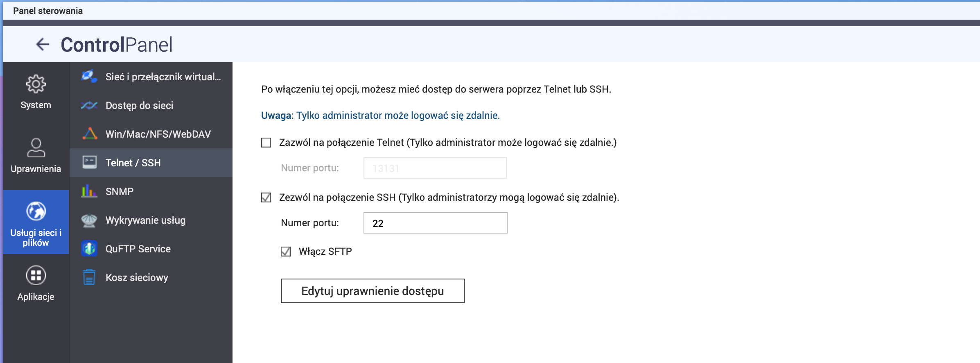This screenshot has width=980, height=363.
Task: Open Sieć i przełącznik wirtualny menu item
Action: [x=163, y=77]
